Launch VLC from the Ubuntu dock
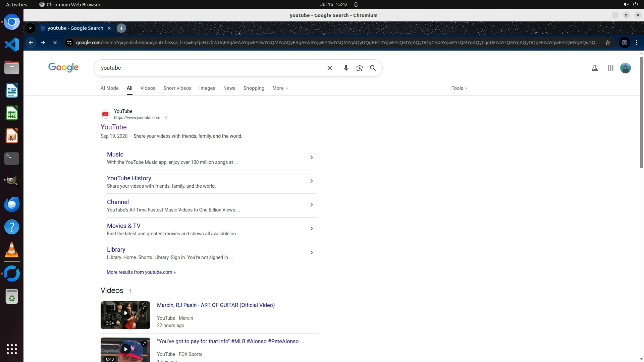 tap(11, 250)
